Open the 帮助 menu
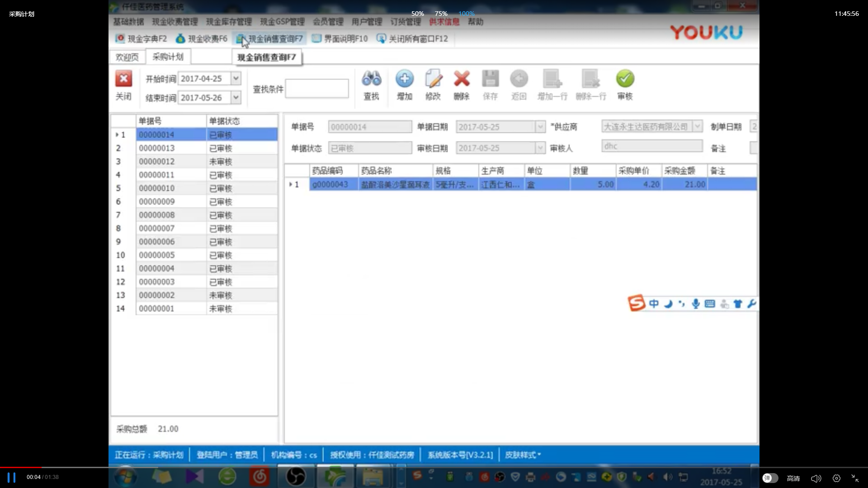 476,22
